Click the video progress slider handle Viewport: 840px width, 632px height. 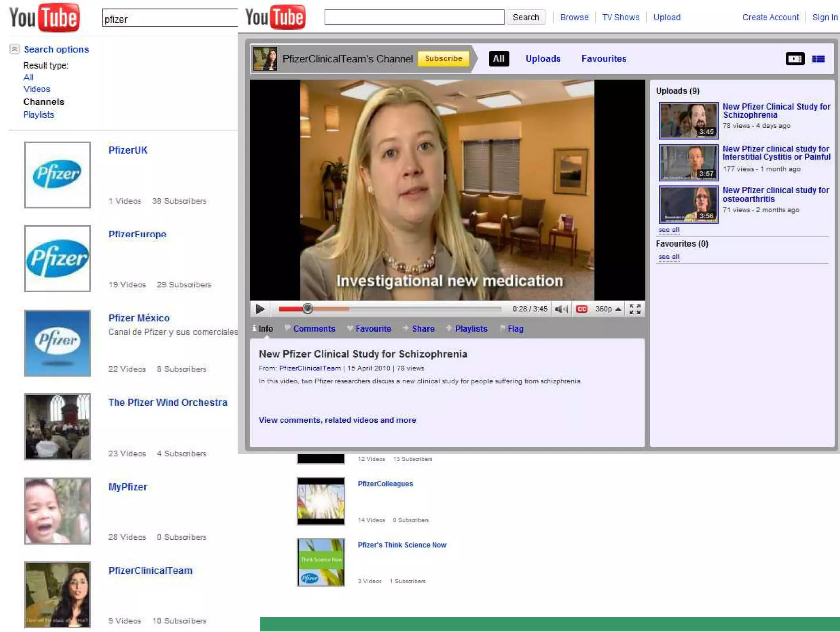pos(308,309)
